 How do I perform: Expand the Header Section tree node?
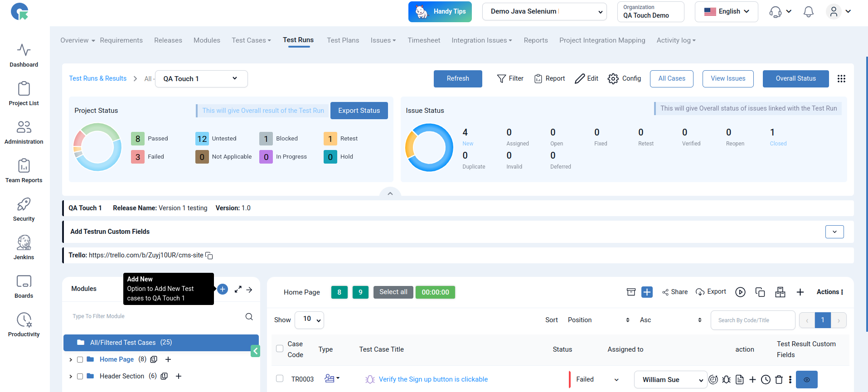click(x=71, y=377)
